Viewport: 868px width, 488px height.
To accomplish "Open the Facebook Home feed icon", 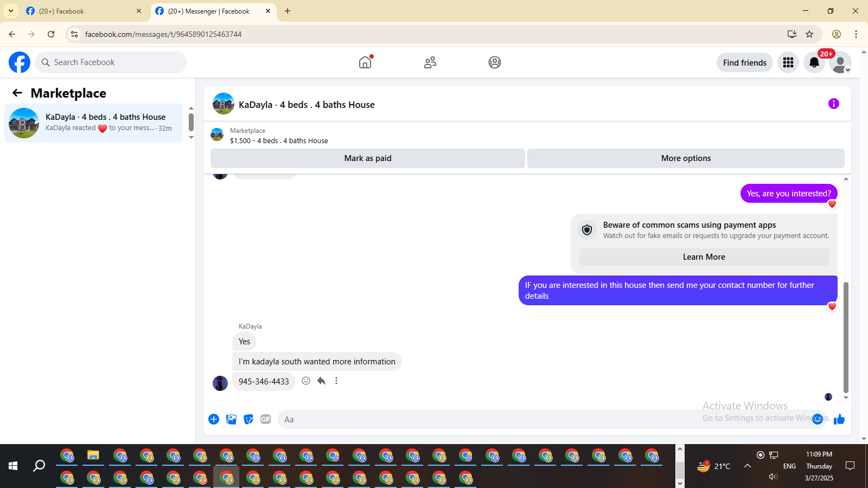I will click(365, 62).
